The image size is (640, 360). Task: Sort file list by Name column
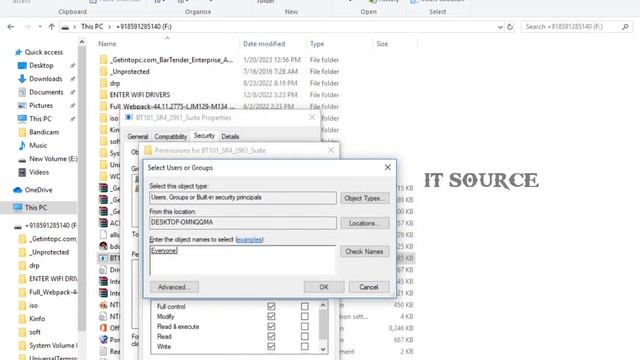[107, 44]
